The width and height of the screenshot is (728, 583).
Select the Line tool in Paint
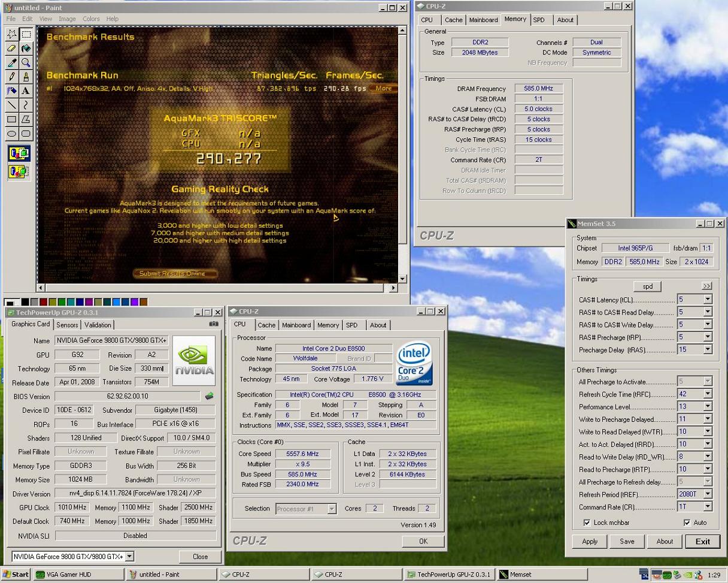click(12, 105)
